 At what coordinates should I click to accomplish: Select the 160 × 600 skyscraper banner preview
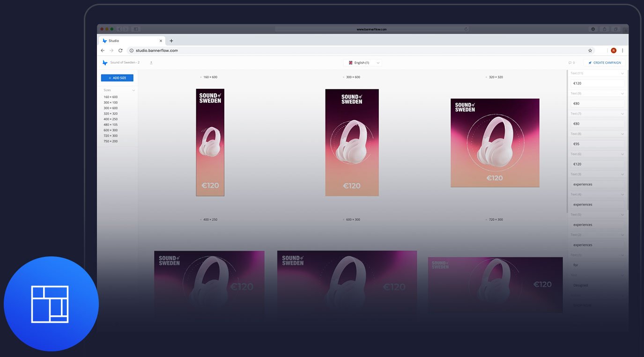pyautogui.click(x=210, y=143)
